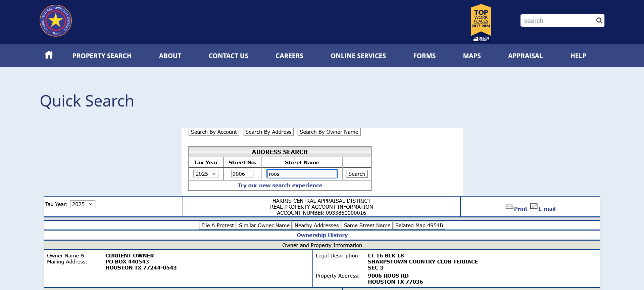The image size is (644, 290).
Task: Click the Street Name field containing roos
Action: tap(302, 174)
